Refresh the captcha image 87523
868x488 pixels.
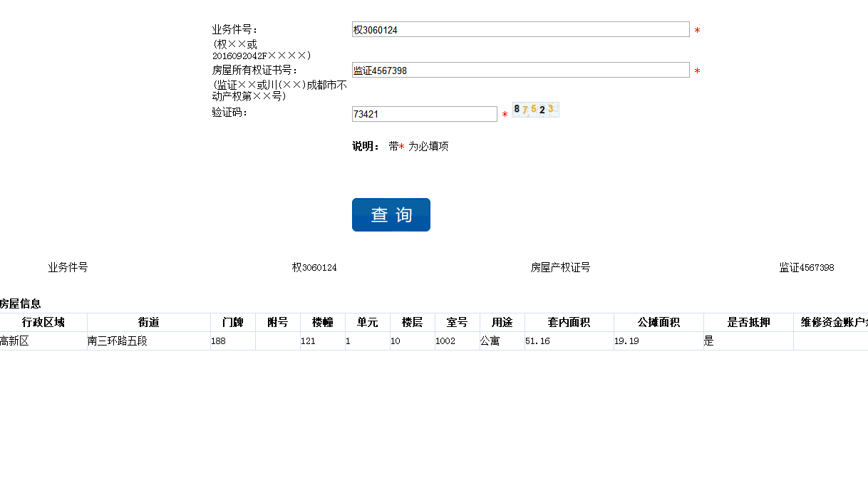(535, 110)
